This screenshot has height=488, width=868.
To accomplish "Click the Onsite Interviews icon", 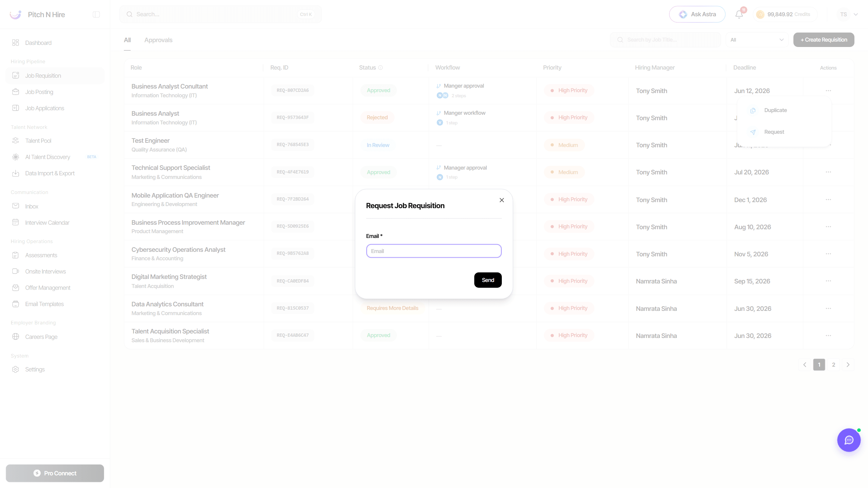I will tap(15, 271).
